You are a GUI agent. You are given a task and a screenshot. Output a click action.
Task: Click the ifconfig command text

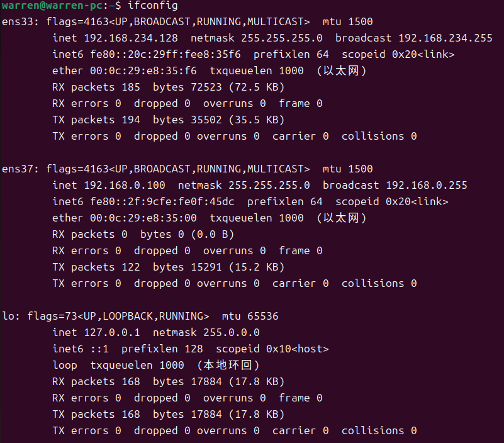pyautogui.click(x=153, y=6)
